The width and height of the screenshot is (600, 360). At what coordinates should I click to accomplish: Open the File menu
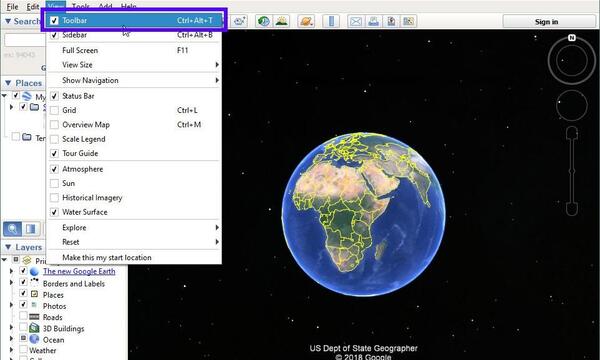tap(12, 7)
